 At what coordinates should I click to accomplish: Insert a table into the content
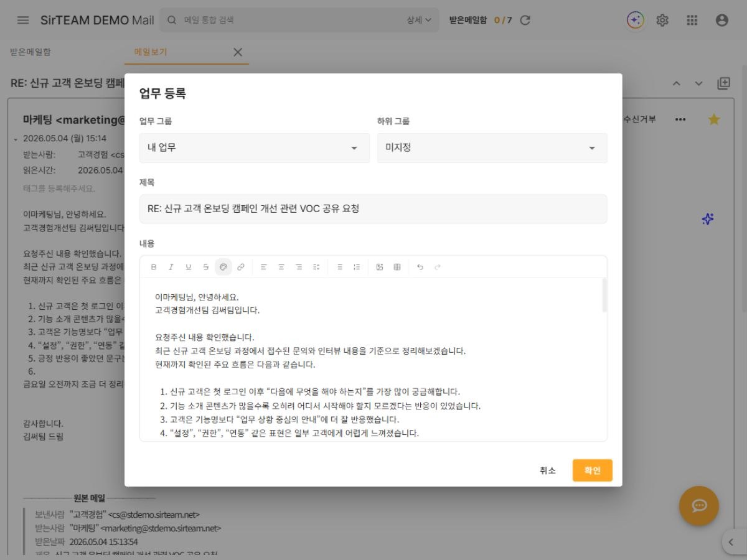[397, 267]
